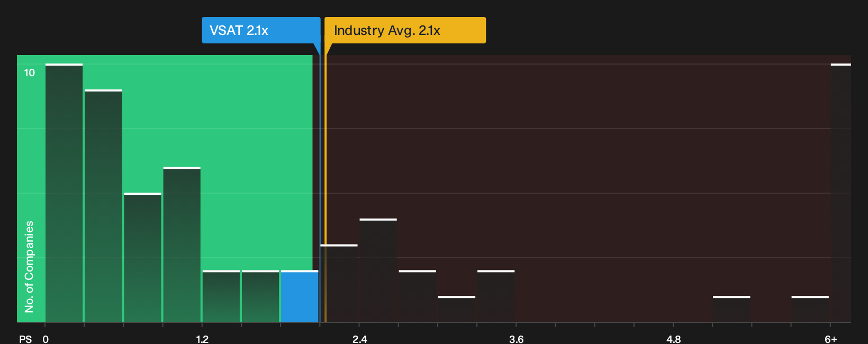Click the shortest dark bar before the 3.6 tick
The width and height of the screenshot is (868, 344).
(457, 309)
